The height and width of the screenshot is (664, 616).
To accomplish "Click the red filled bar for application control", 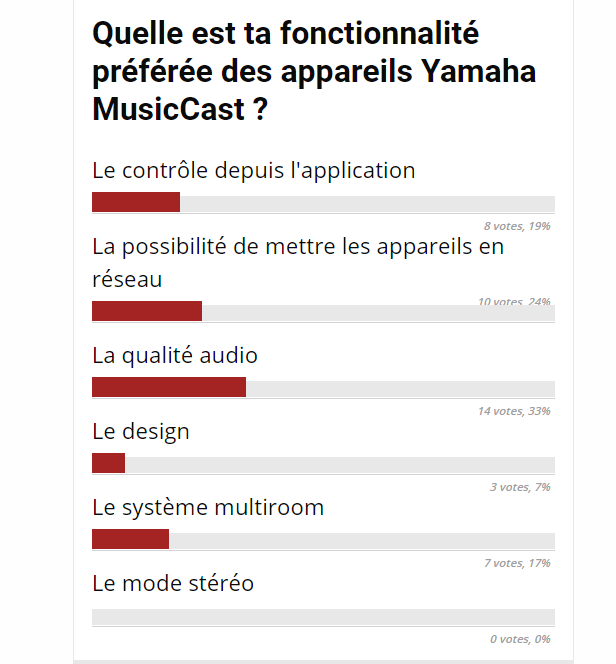I will (x=136, y=202).
